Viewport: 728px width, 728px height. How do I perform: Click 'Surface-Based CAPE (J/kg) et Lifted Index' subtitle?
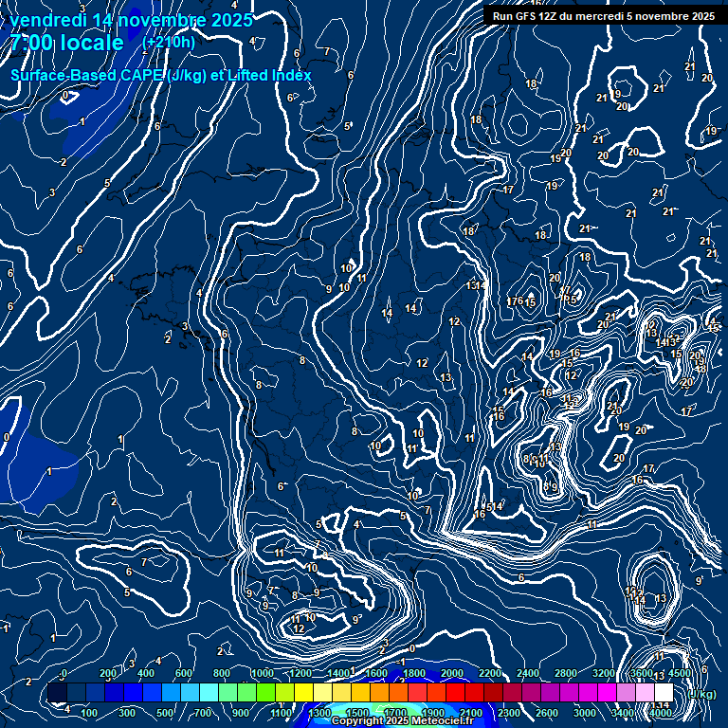coord(160,75)
